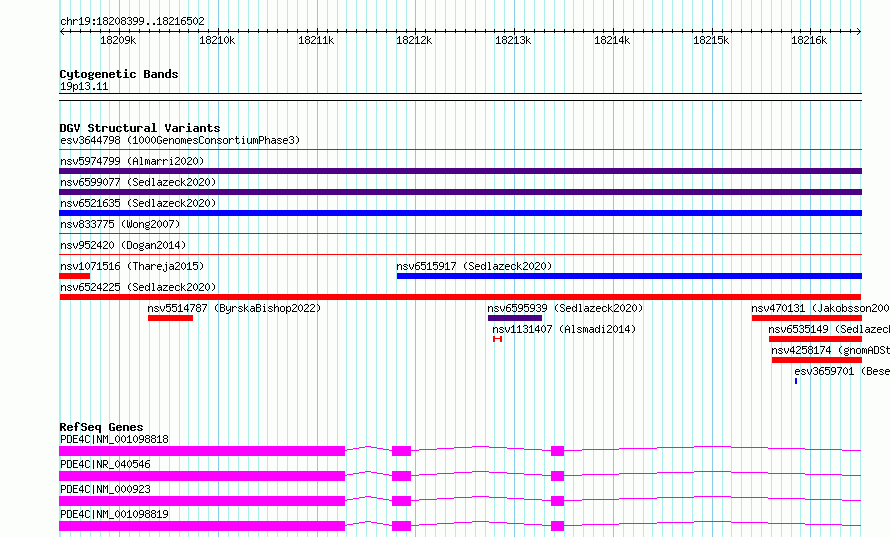This screenshot has height=537, width=890.
Task: Select the nsv5514787 ByrskaBishop2022 red bar
Action: [x=170, y=318]
